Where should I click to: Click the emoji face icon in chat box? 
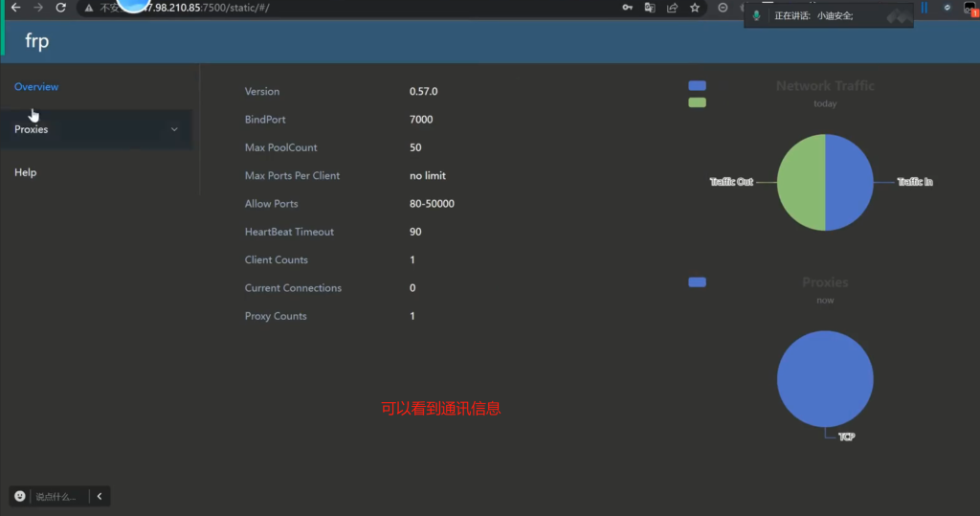20,496
